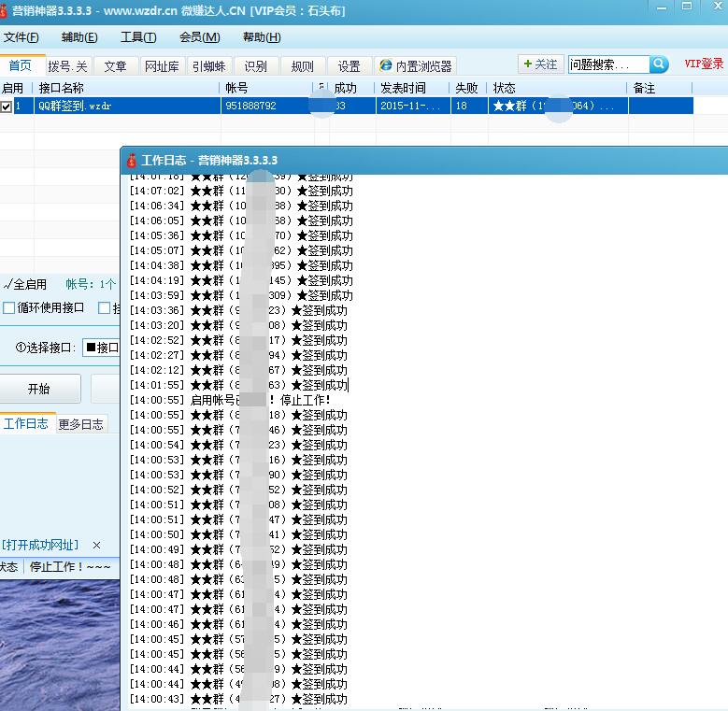Click the × next to 打开成功网址

(x=96, y=545)
